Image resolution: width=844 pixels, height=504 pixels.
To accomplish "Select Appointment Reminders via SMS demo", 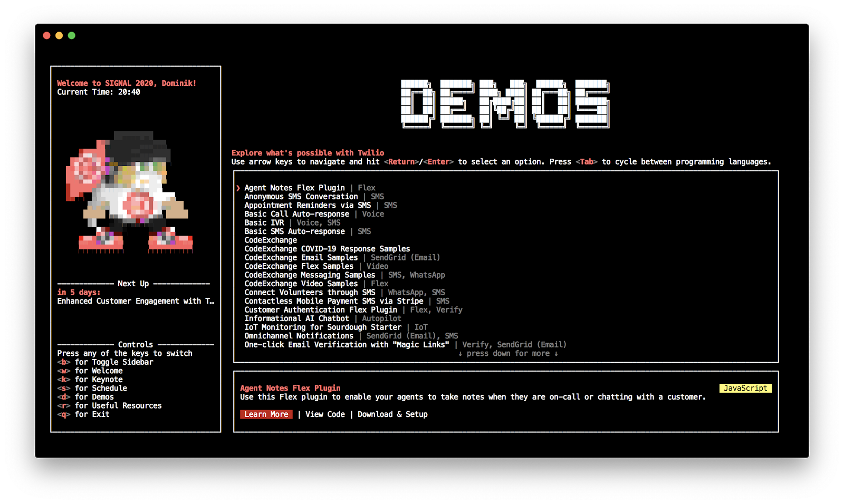I will click(321, 205).
